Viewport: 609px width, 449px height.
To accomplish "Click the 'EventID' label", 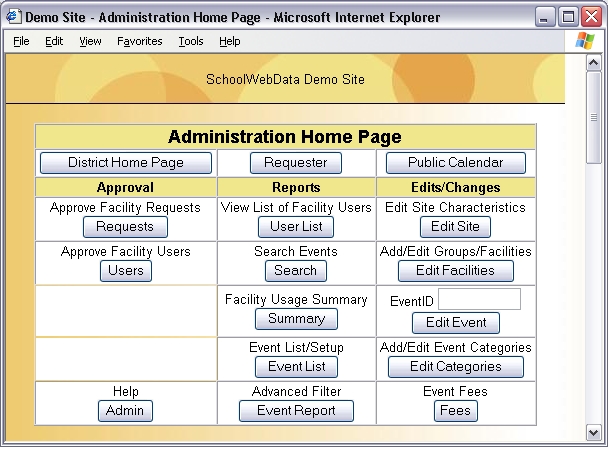I will click(412, 301).
